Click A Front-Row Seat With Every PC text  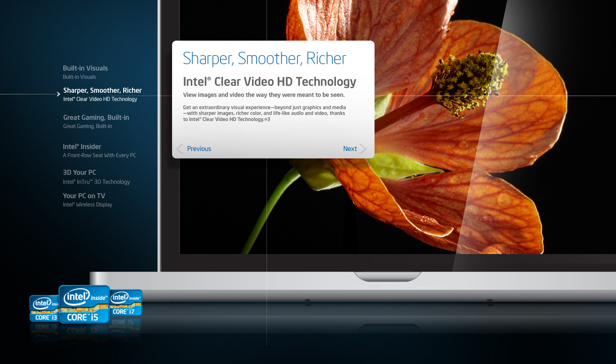(x=99, y=155)
